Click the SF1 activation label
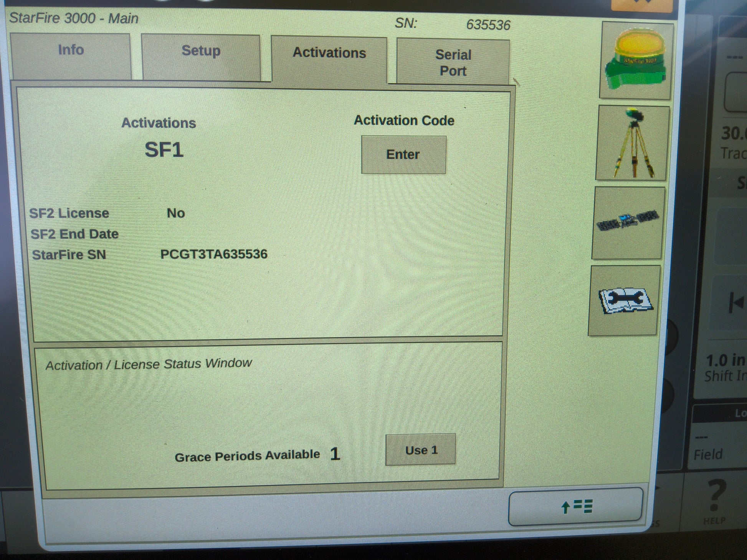 point(164,150)
